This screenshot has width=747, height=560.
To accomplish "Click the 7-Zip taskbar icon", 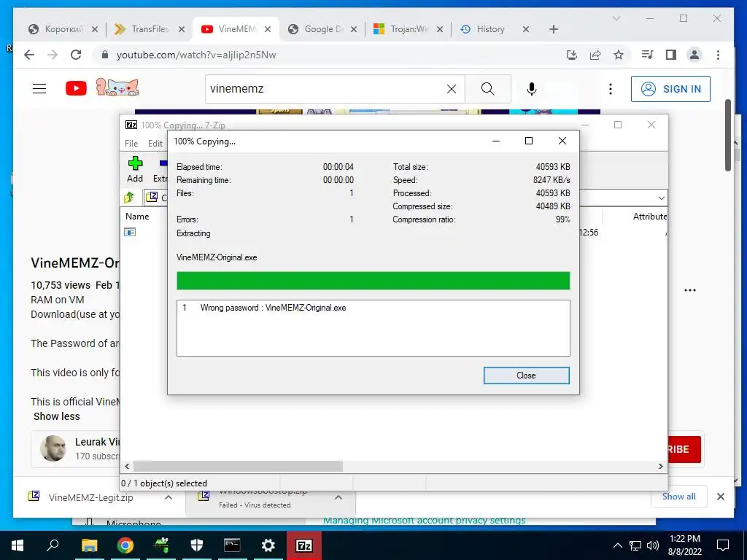I will [304, 545].
